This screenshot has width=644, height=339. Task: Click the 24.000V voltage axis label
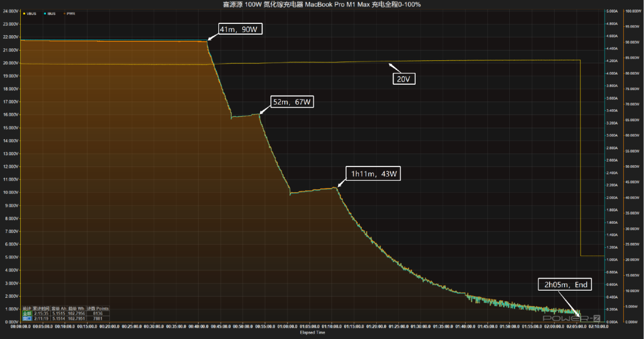pos(11,11)
